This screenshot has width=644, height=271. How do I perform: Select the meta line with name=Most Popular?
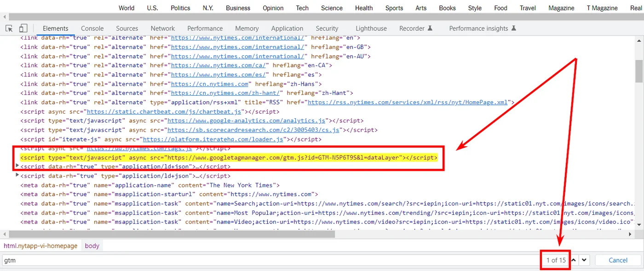[328, 213]
